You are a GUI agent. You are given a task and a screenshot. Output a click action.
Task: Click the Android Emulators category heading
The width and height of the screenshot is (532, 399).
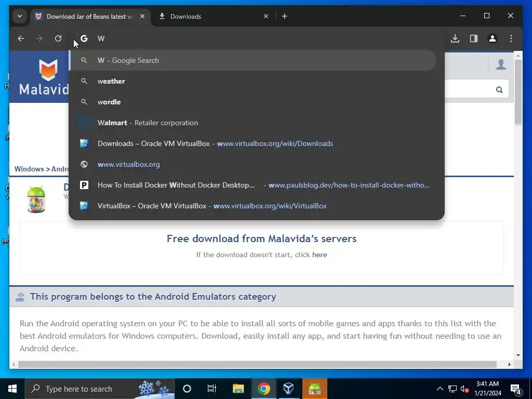pos(153,297)
